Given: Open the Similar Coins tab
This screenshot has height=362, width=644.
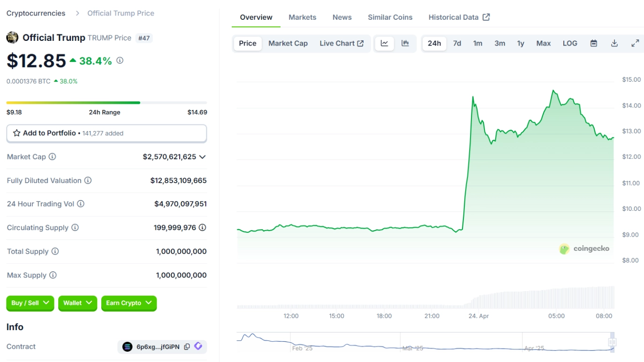Looking at the screenshot, I should point(390,17).
